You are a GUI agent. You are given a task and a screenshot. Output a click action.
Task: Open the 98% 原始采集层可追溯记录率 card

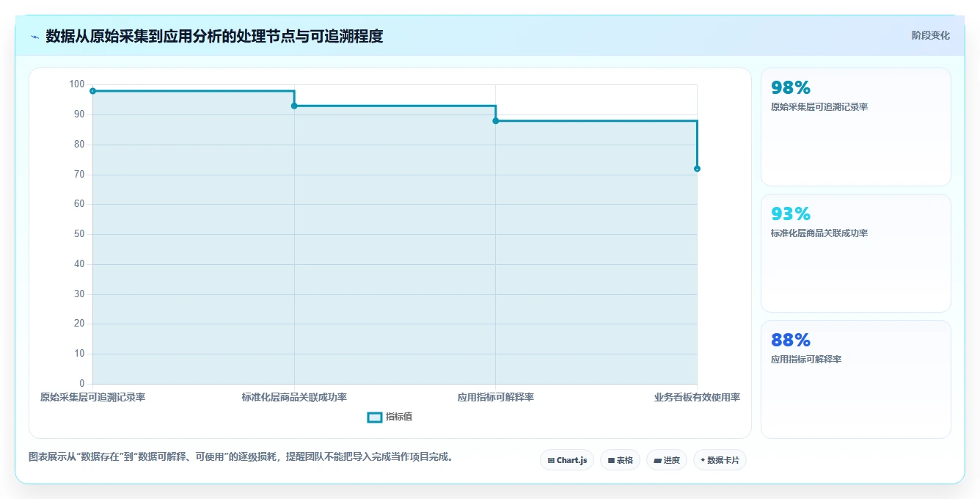[x=856, y=127]
